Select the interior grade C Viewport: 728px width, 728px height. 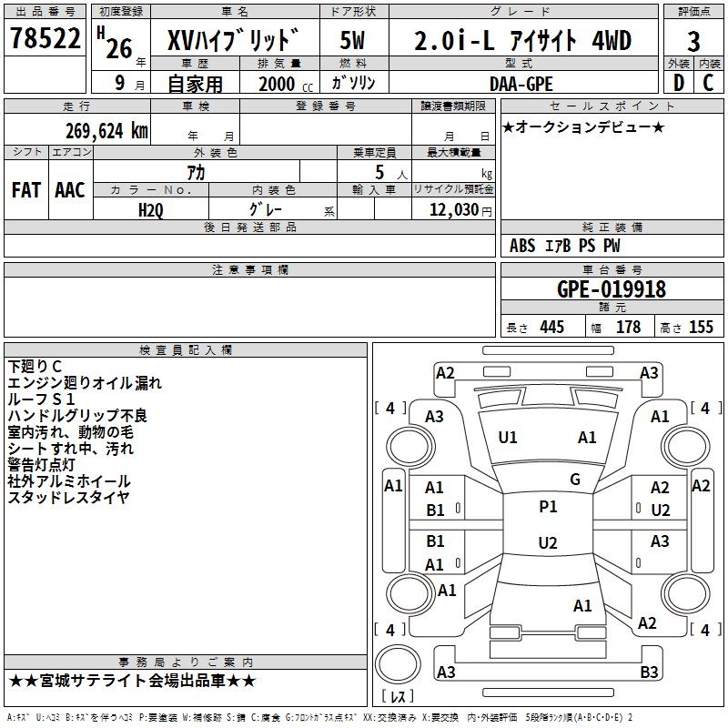pyautogui.click(x=708, y=83)
